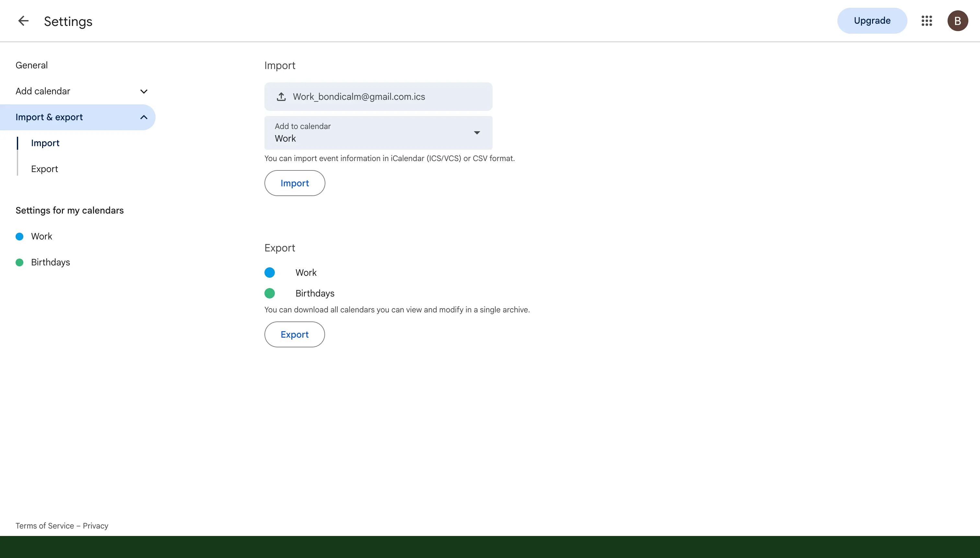Viewport: 980px width, 558px height.
Task: Choose file Work_bondicalm@gmail.com.ics field
Action: (378, 97)
